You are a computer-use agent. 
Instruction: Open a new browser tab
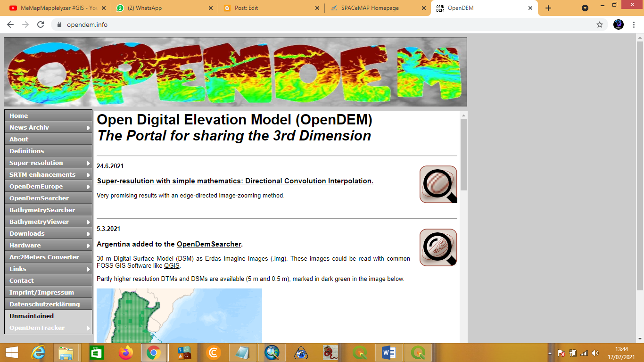click(x=548, y=8)
